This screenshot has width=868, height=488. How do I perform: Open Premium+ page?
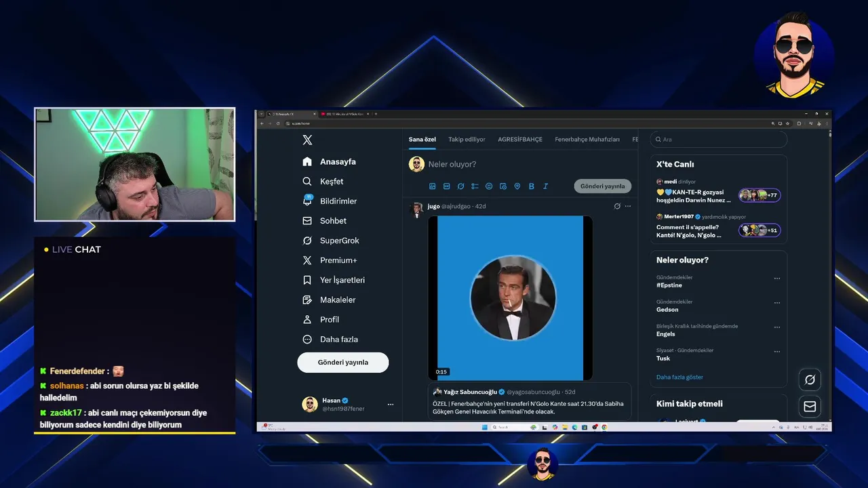tap(330, 260)
